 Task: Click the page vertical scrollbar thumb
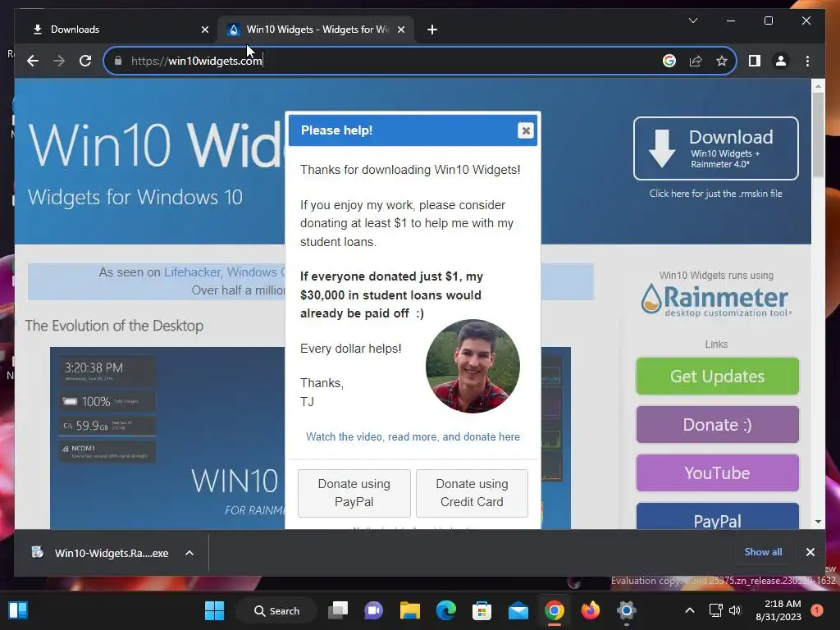(818, 134)
